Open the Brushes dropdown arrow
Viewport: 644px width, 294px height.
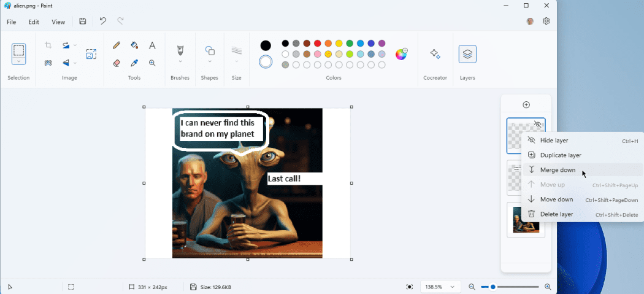click(x=180, y=61)
